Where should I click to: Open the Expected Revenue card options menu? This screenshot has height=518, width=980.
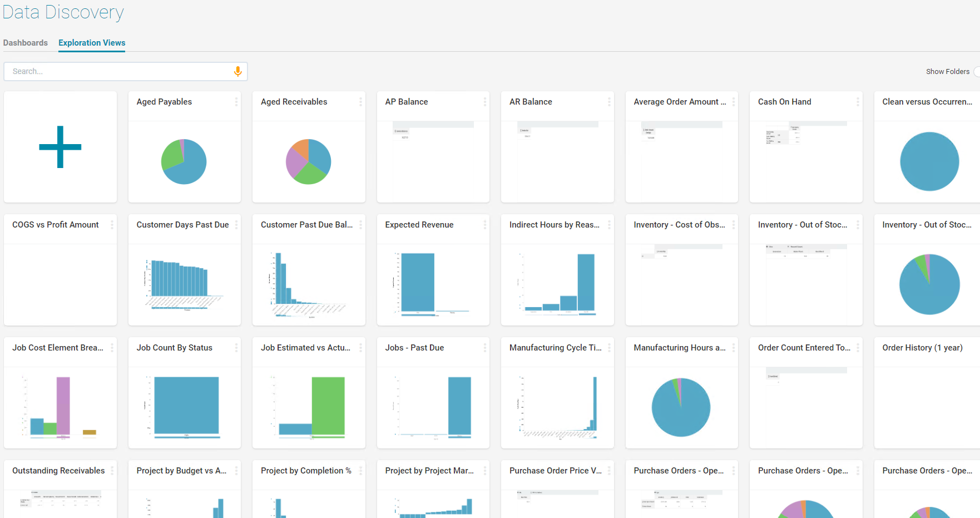pos(485,225)
